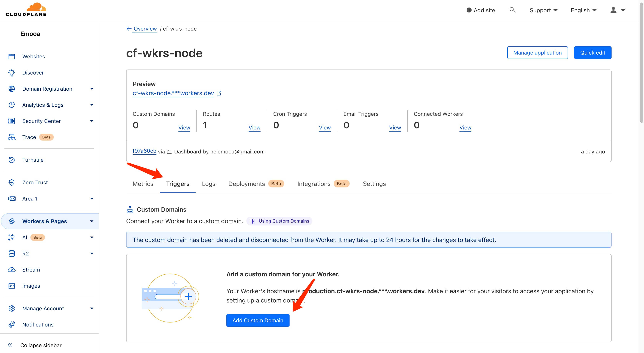Open the user account dropdown arrow
This screenshot has height=353, width=644.
[623, 10]
